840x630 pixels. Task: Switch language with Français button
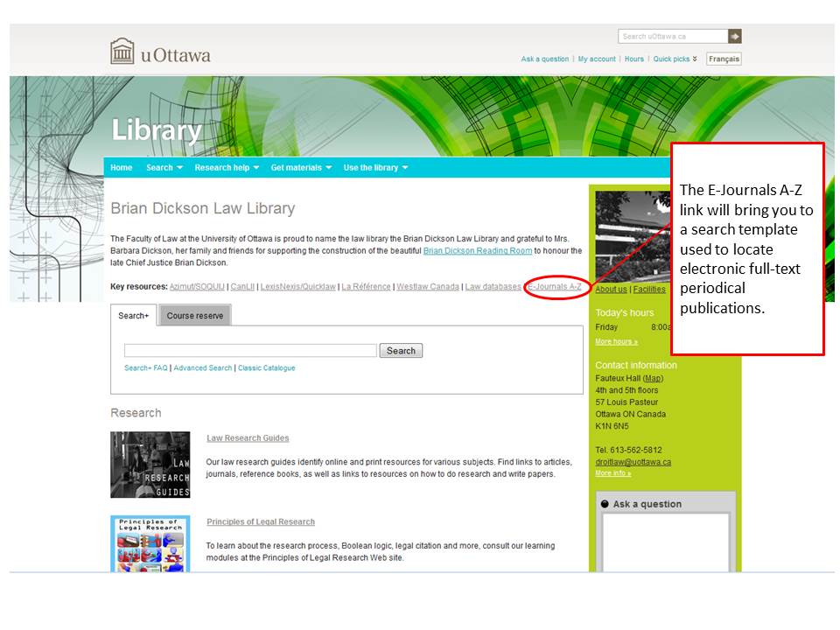[x=724, y=59]
